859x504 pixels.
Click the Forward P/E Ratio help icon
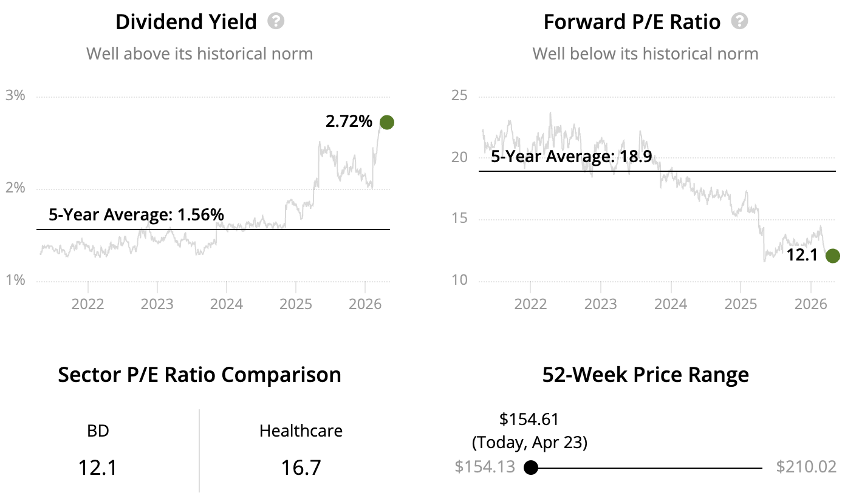tap(739, 22)
